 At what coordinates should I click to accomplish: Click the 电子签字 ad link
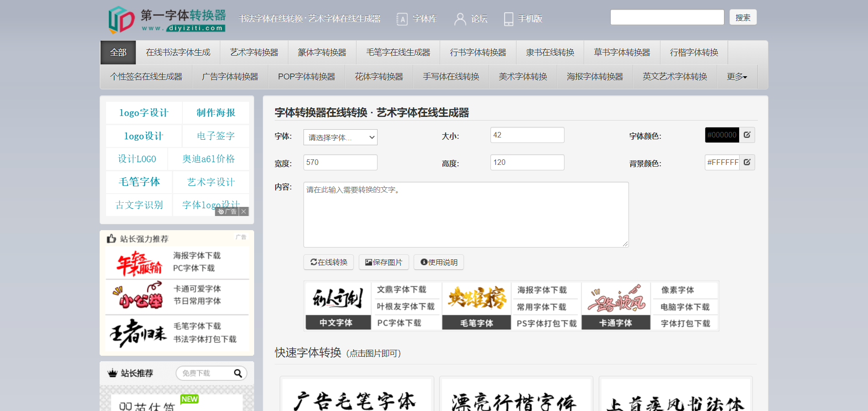coord(216,136)
